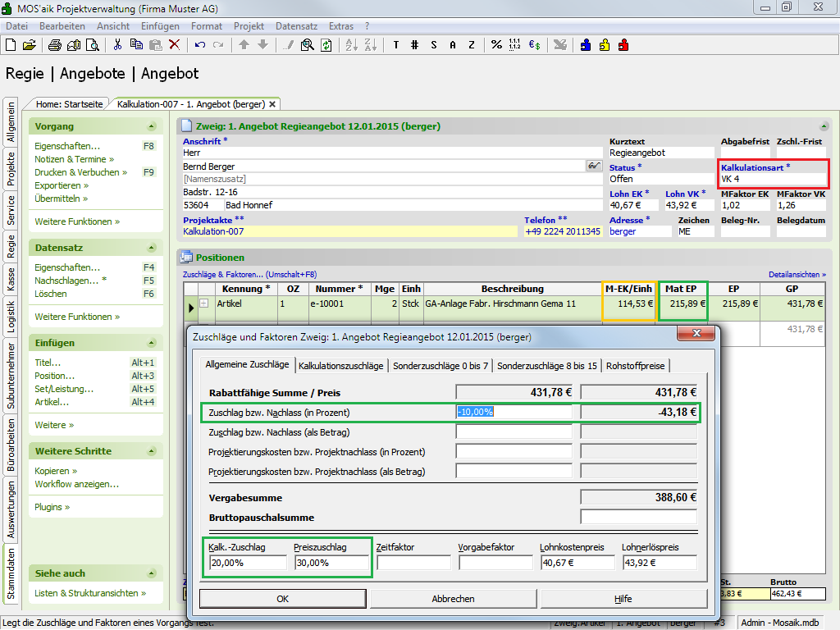Expand the Artikel row plus box

click(x=204, y=304)
